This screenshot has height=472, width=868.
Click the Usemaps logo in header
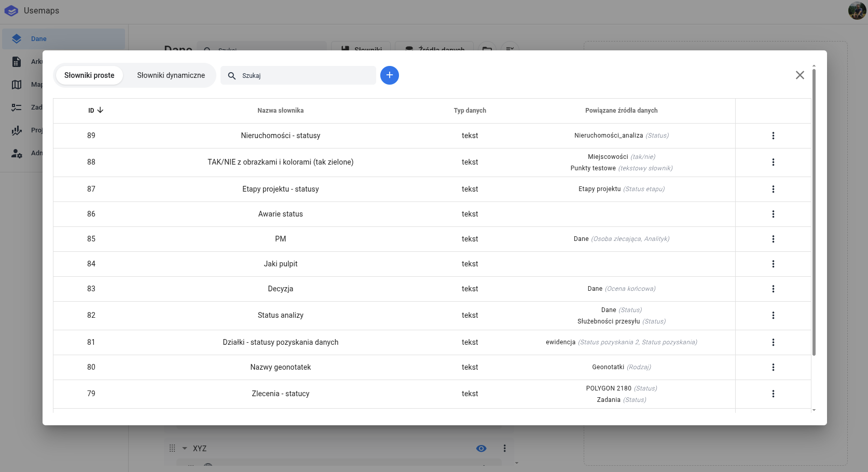[11, 10]
